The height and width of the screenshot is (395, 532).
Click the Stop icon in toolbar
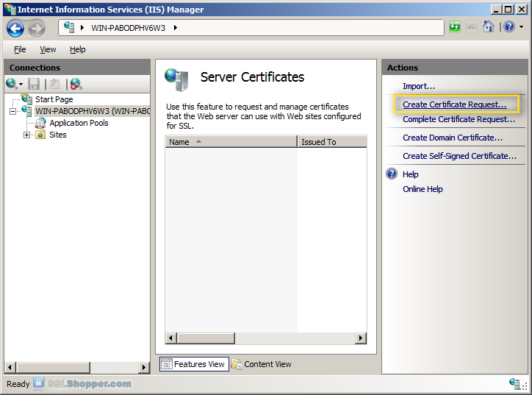click(471, 26)
